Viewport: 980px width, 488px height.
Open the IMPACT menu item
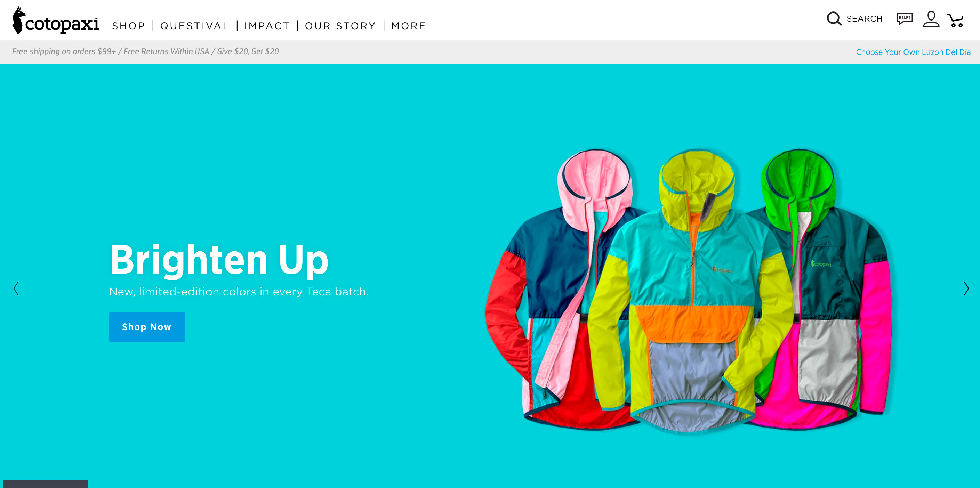click(267, 26)
